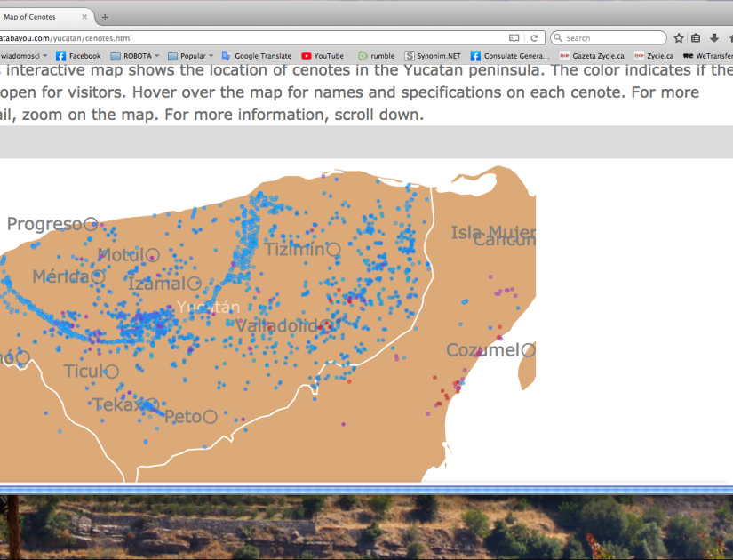Open the bookmarks list icon
Screen dimensions: 733x560
(x=697, y=38)
